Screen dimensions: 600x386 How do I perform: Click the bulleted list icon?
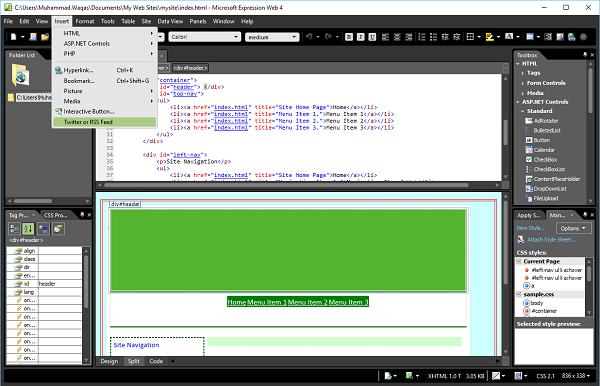[433, 37]
